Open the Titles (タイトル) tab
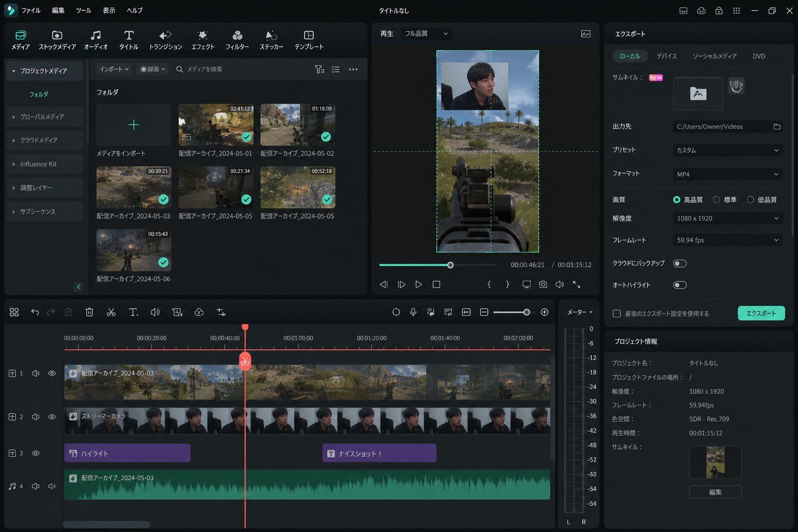Image resolution: width=798 pixels, height=532 pixels. 129,40
